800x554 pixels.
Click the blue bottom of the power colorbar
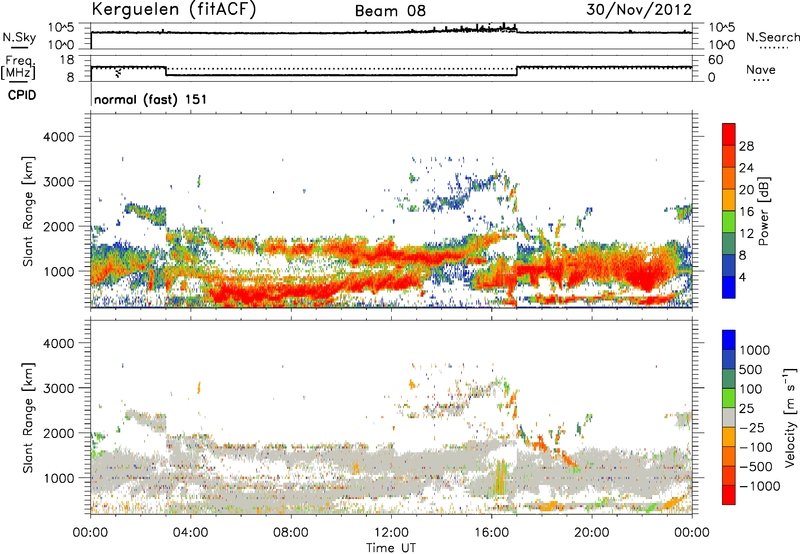[729, 287]
